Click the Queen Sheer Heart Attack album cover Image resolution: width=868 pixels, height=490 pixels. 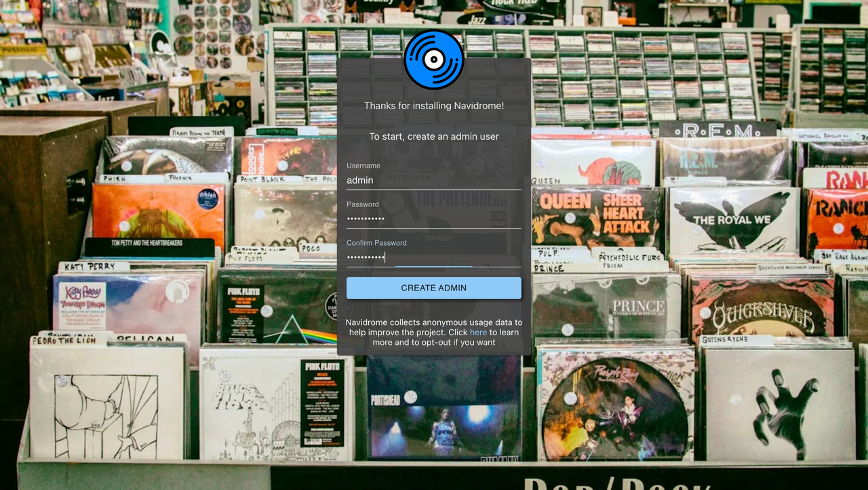point(597,216)
